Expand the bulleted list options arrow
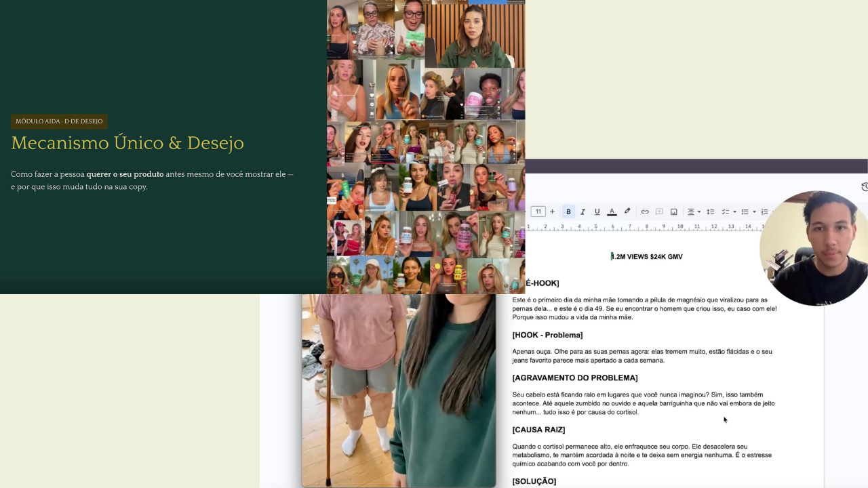The image size is (868, 488). point(754,212)
